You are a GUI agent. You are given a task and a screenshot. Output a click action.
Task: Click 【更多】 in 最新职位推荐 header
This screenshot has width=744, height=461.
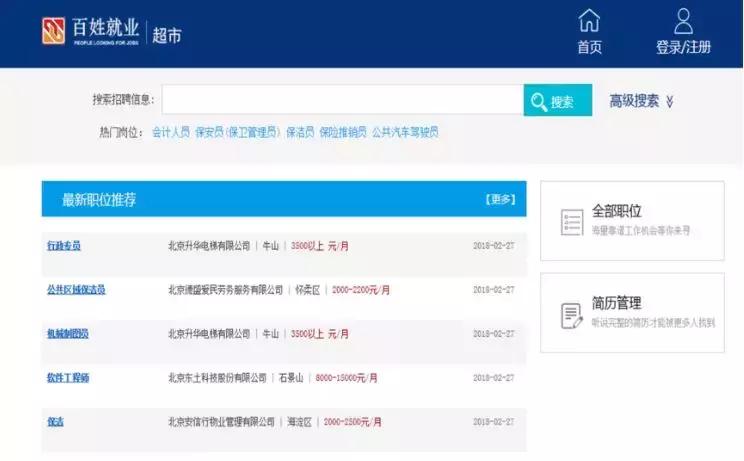tap(500, 199)
